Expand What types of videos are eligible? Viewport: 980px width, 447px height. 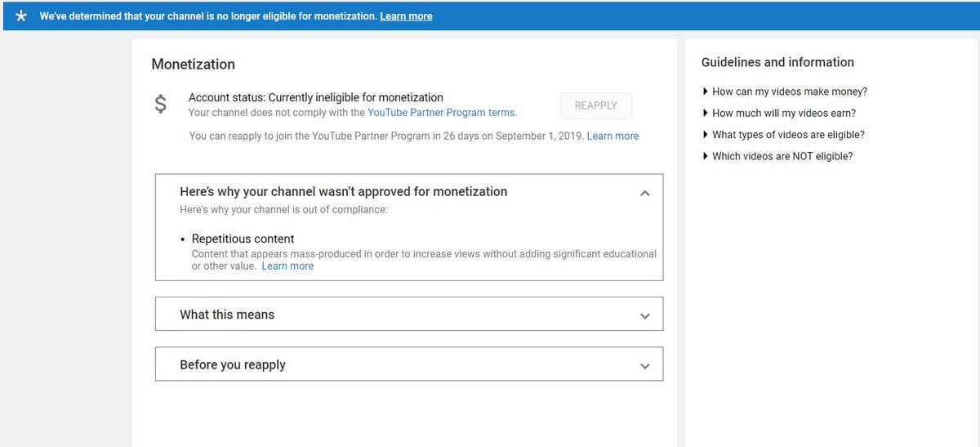coord(783,134)
